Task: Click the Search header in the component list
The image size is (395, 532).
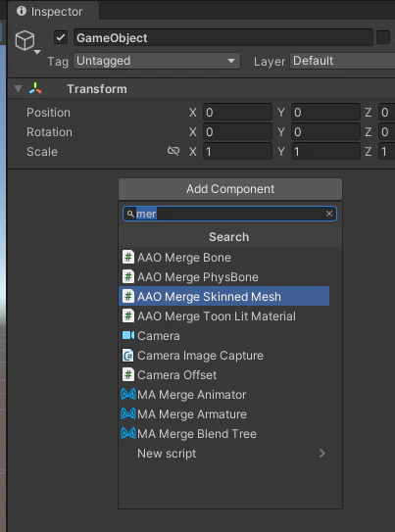Action: (229, 237)
